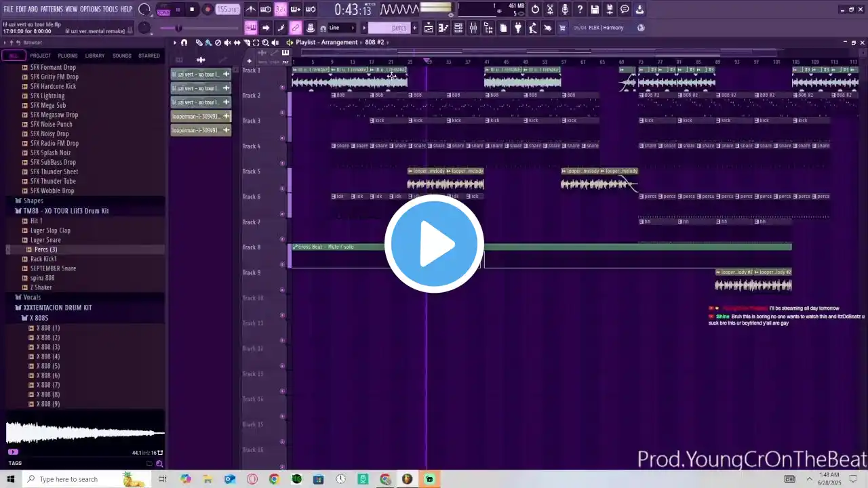
Task: Select the Zoom magnifier tool in Playlist
Action: (x=265, y=43)
